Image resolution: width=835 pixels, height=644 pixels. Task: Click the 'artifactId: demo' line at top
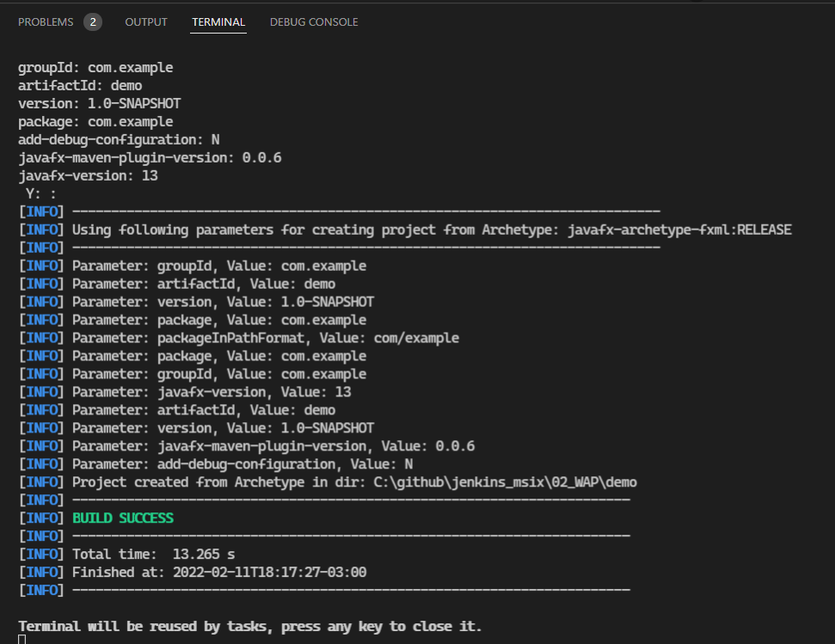80,86
